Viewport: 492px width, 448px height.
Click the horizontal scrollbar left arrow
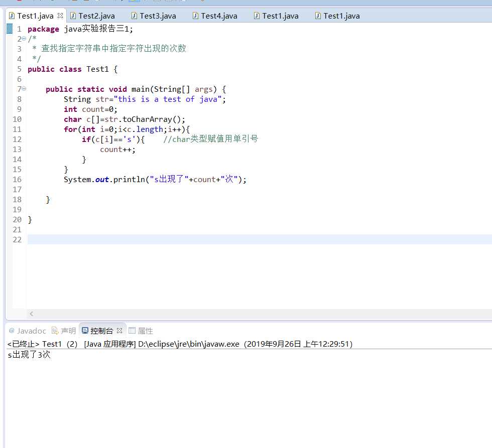click(31, 314)
